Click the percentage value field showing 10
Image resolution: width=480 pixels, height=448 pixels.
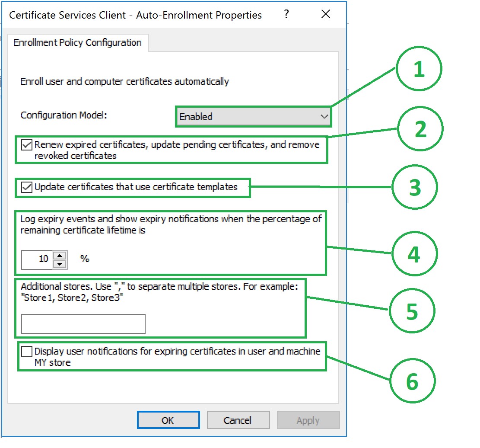38,259
